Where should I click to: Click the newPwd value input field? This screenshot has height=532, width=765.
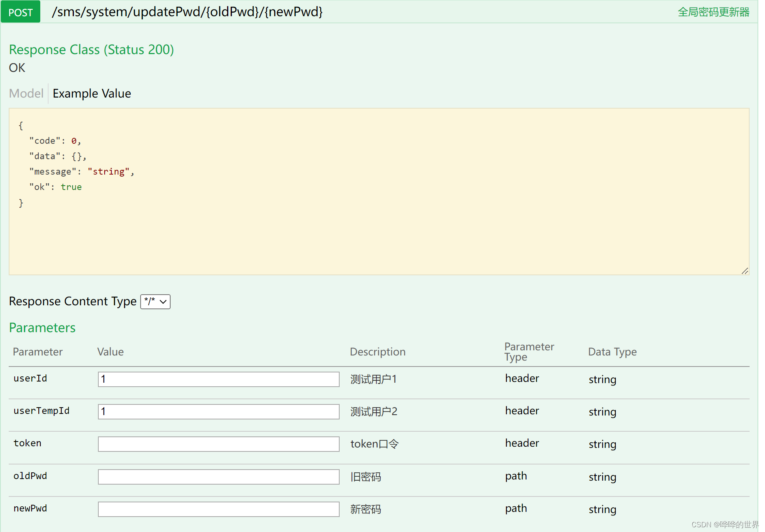click(218, 509)
